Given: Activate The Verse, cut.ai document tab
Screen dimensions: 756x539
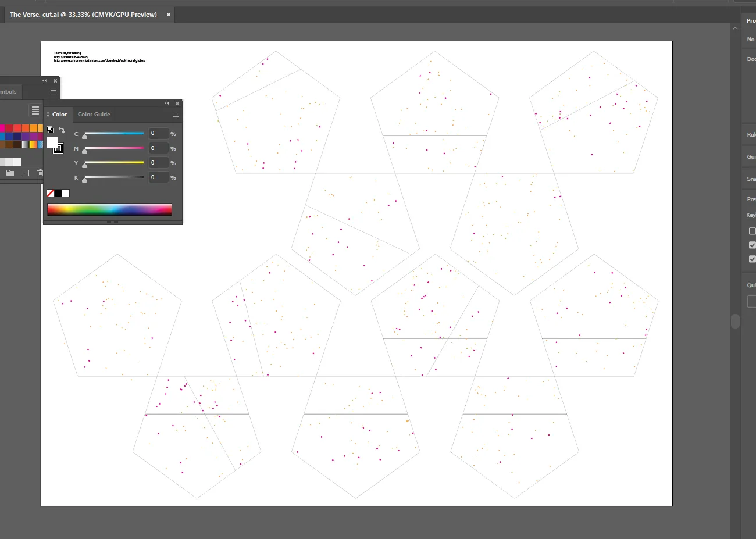Looking at the screenshot, I should pyautogui.click(x=83, y=15).
